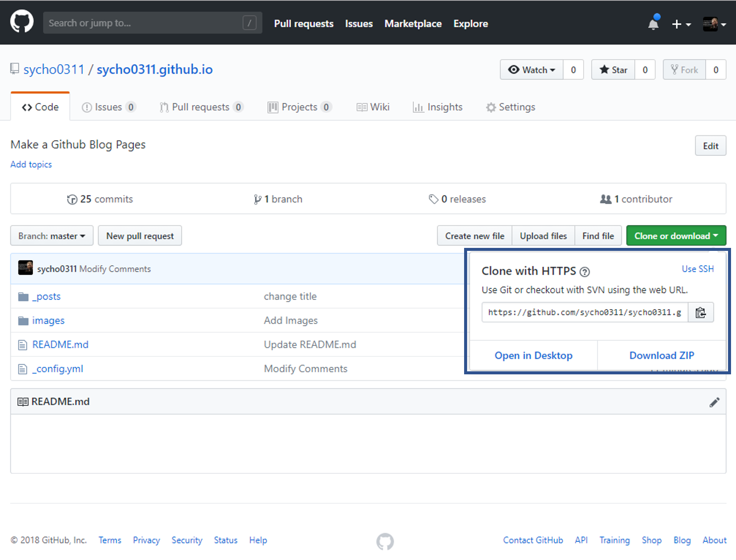Expand the Watch dropdown
The image size is (736, 560).
point(532,70)
